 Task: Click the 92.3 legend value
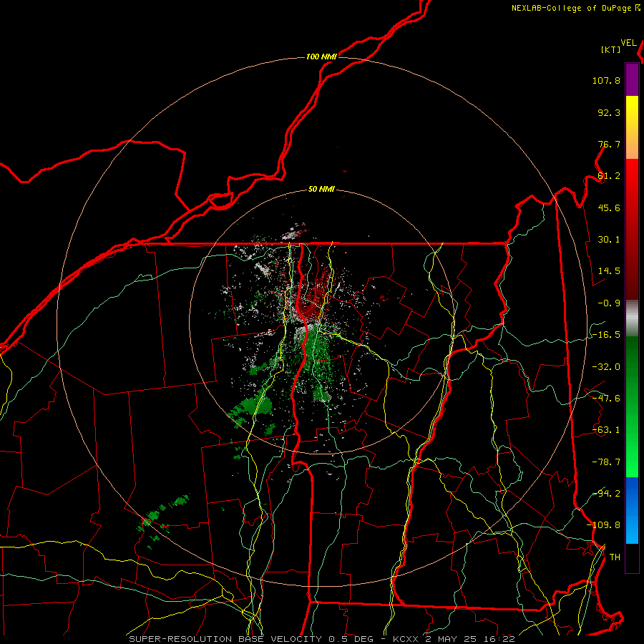coord(609,112)
